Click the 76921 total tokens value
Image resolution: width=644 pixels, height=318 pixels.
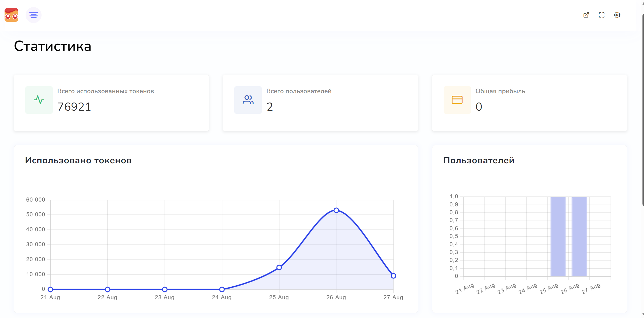click(74, 107)
